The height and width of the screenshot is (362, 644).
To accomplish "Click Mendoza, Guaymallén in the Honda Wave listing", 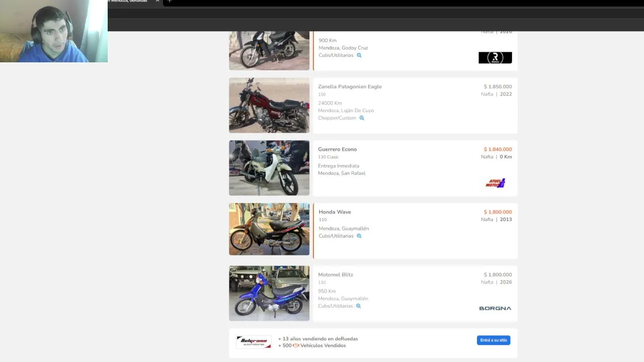I will pos(344,228).
